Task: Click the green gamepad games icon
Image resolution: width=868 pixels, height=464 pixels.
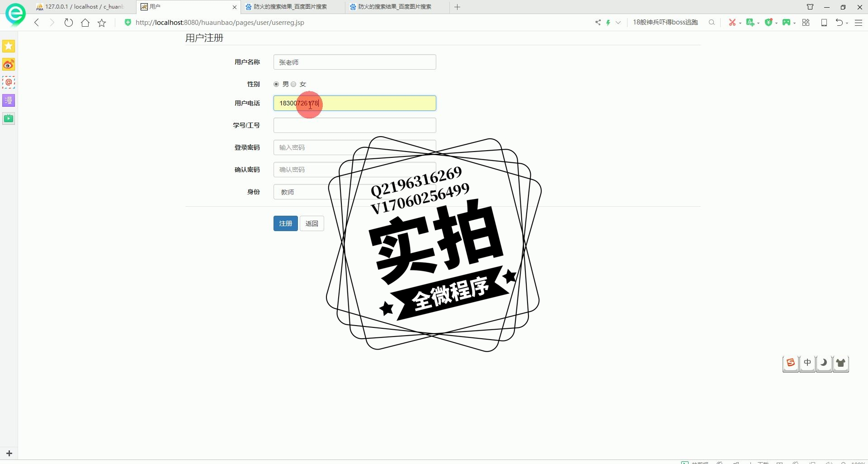Action: tap(786, 22)
